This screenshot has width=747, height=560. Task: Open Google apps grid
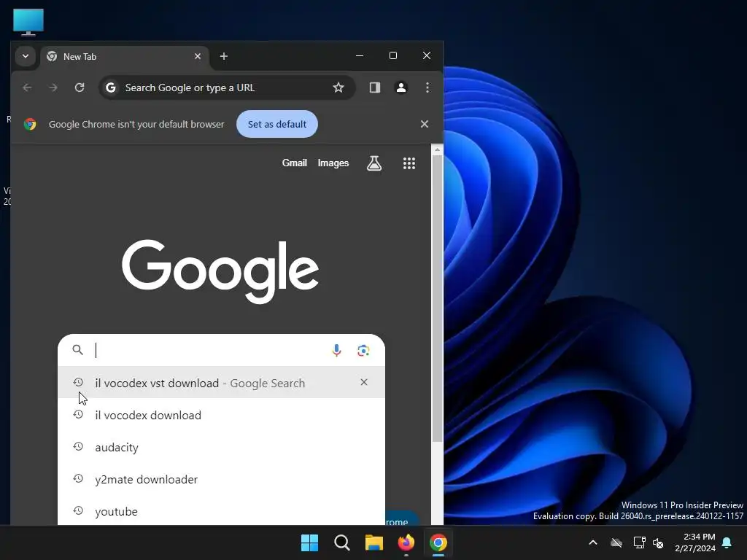click(x=409, y=163)
